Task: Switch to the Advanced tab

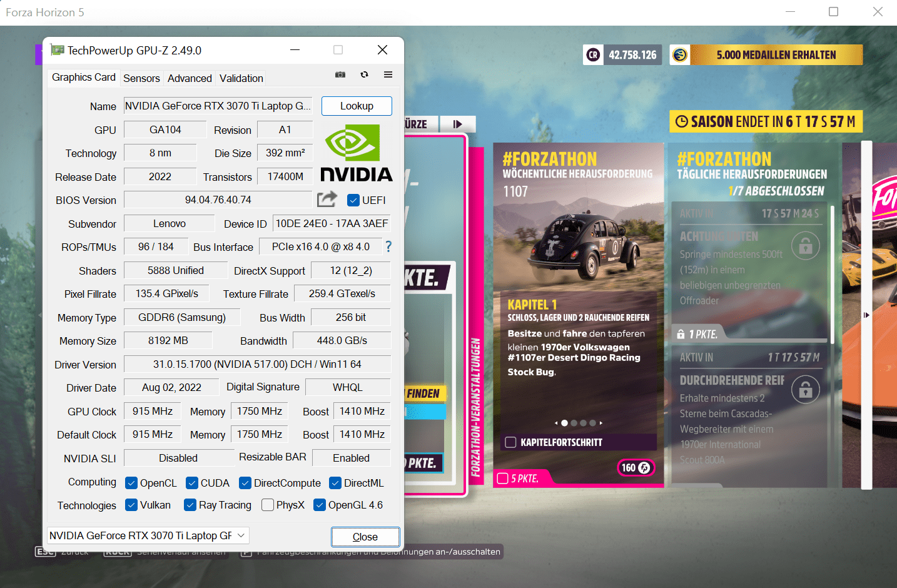Action: [190, 78]
